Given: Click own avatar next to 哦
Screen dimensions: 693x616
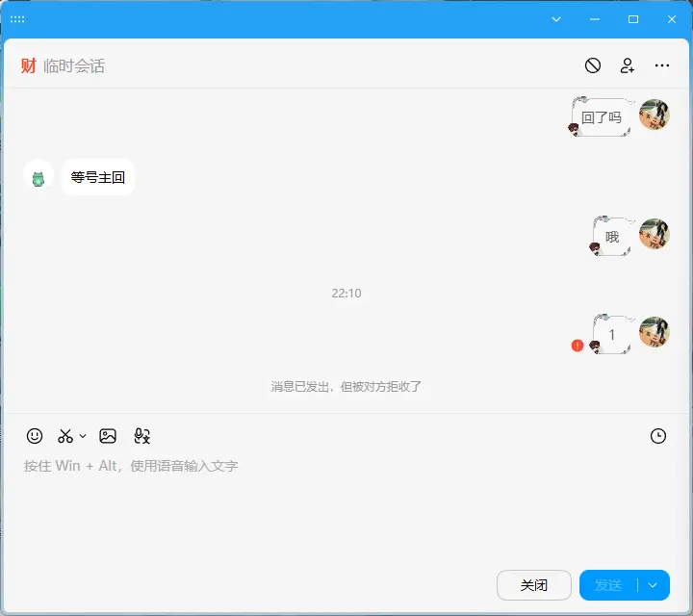Looking at the screenshot, I should [x=654, y=233].
